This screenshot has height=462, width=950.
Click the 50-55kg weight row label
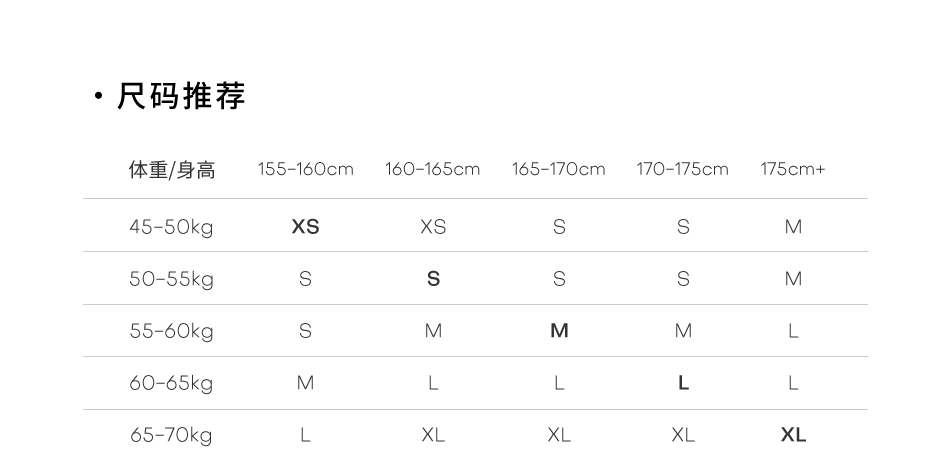(x=171, y=279)
